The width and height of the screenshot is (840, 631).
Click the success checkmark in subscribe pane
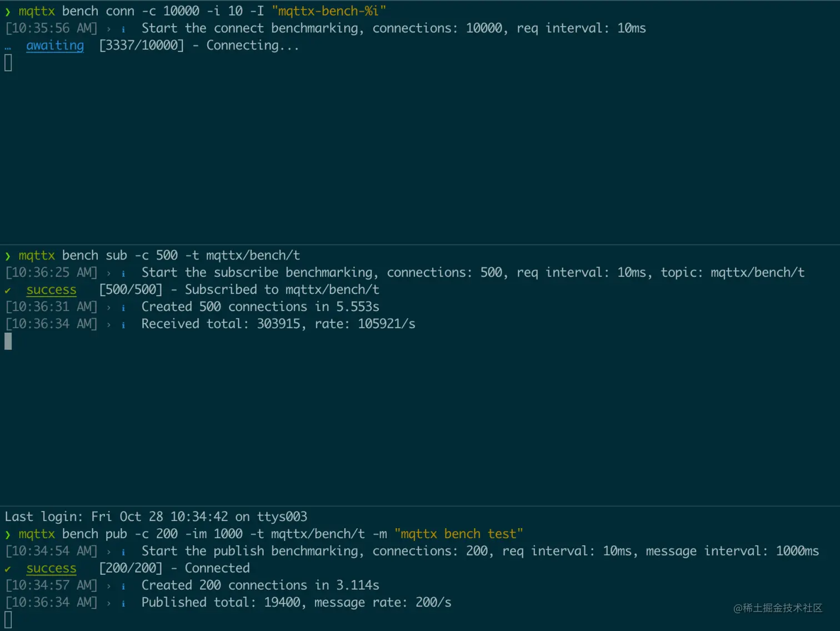click(x=7, y=289)
